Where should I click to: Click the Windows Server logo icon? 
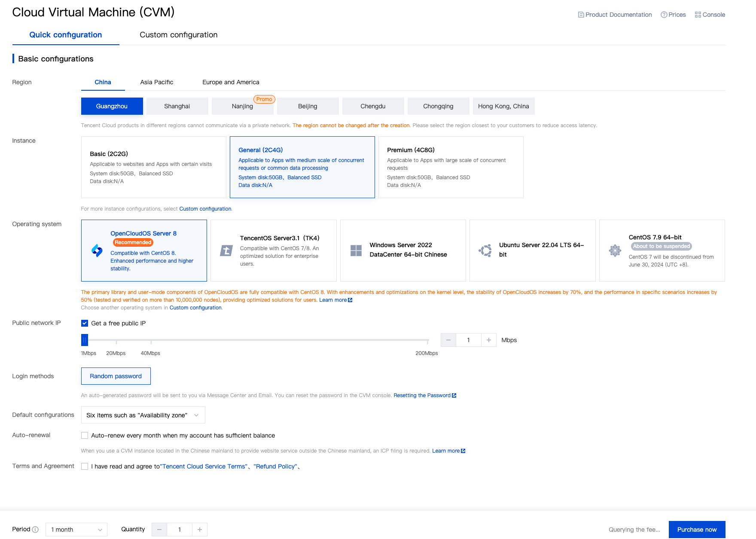(x=356, y=251)
